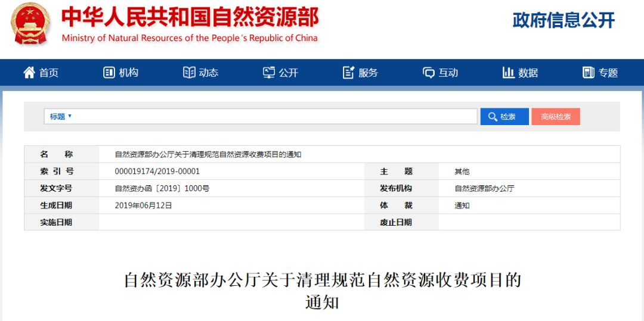Click the 体裁 label in table
Viewport: 644px width, 321px height.
click(x=396, y=205)
